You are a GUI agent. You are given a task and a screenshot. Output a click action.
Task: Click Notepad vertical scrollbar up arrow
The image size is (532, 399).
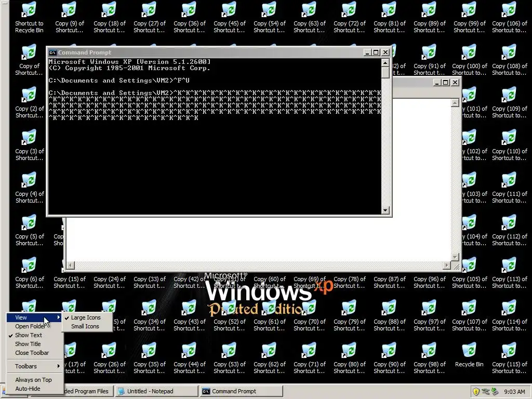tap(455, 103)
